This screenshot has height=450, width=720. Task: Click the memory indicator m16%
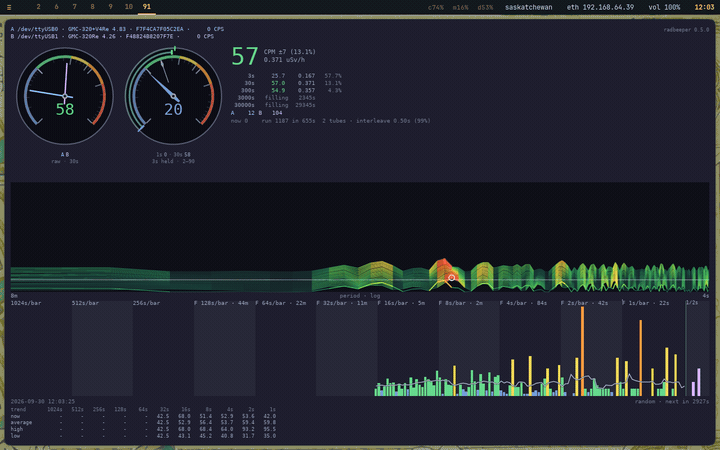point(461,7)
